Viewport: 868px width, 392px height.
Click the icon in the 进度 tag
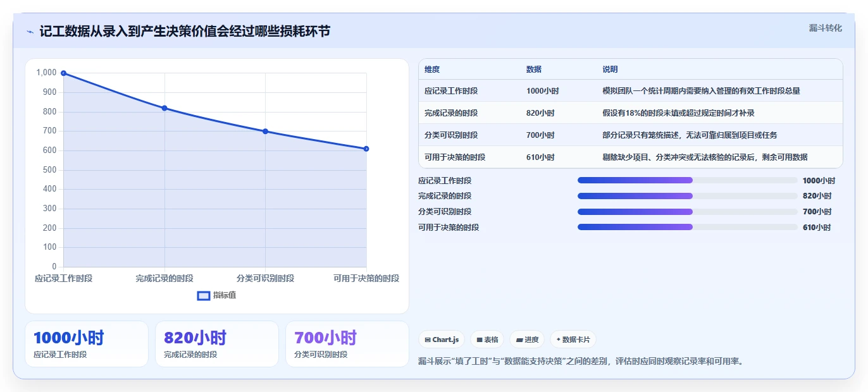(519, 340)
